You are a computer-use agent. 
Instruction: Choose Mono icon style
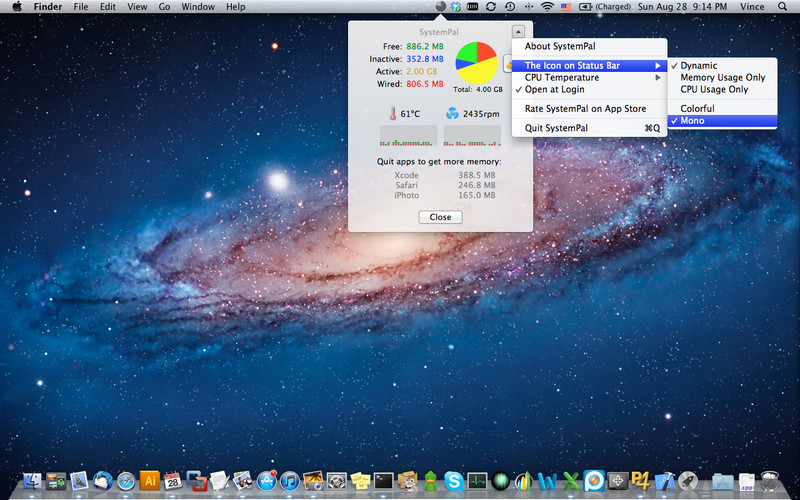[722, 120]
